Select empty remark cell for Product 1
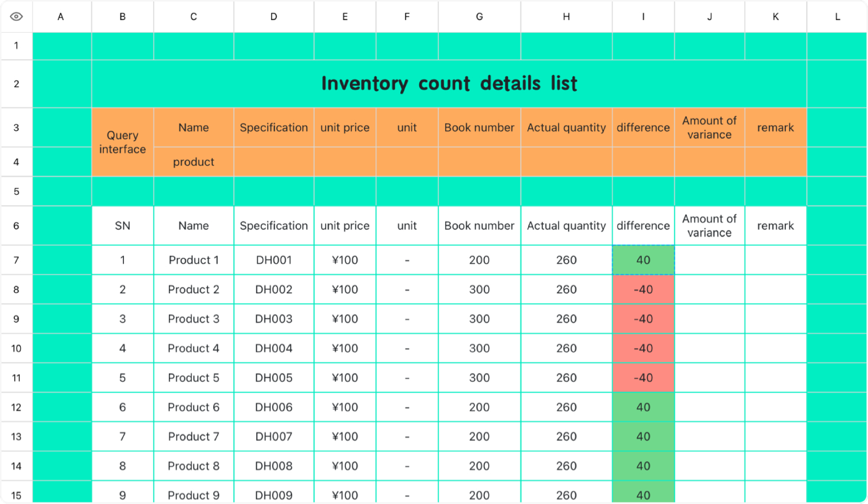Viewport: 868px width, 504px height. point(776,260)
